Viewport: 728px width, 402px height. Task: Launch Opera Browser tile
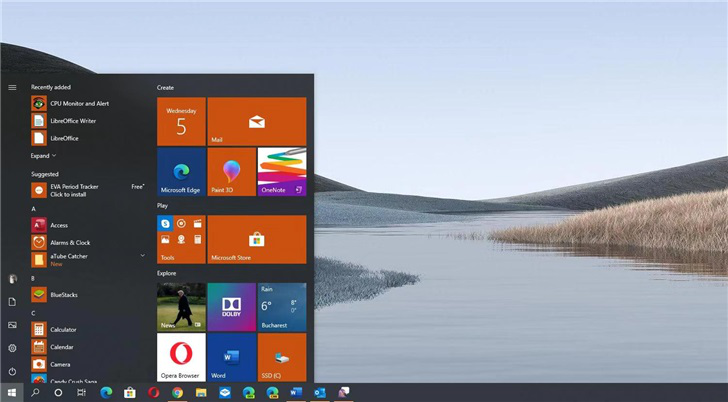(181, 357)
